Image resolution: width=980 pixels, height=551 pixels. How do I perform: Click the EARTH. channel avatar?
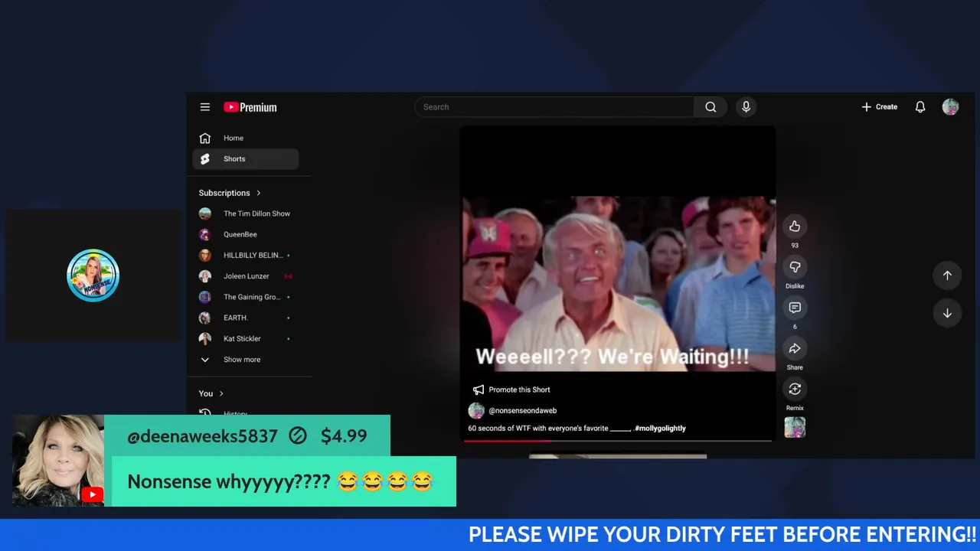point(204,318)
